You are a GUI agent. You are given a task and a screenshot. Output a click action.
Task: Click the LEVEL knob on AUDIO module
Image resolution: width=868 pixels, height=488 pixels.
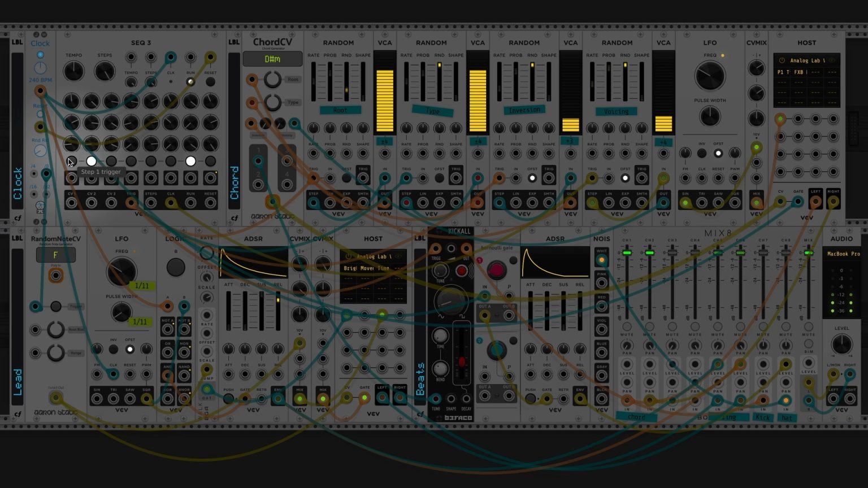841,345
